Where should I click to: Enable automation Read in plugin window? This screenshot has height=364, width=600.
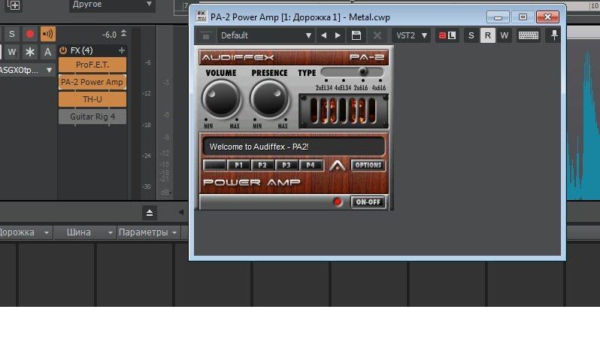(487, 35)
